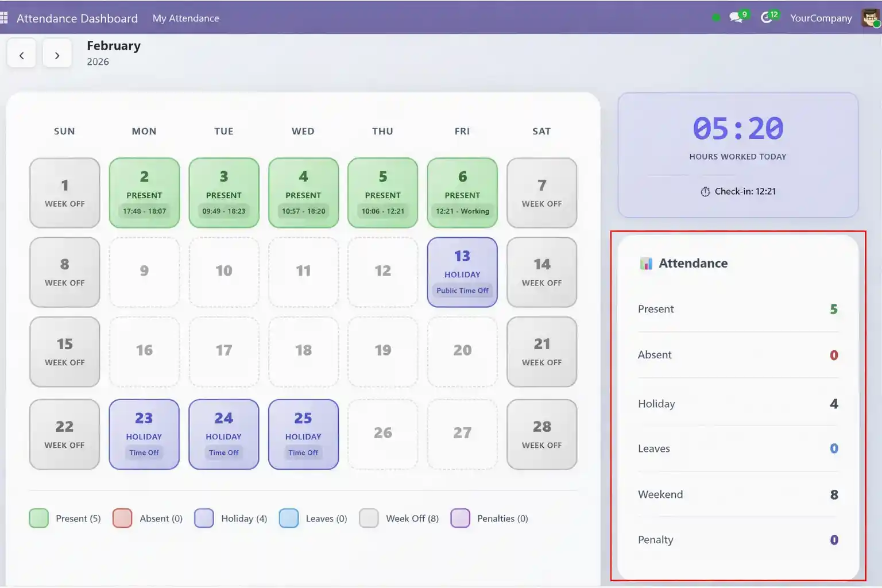Image resolution: width=882 pixels, height=588 pixels.
Task: Open the My Attendance menu item
Action: tap(185, 18)
